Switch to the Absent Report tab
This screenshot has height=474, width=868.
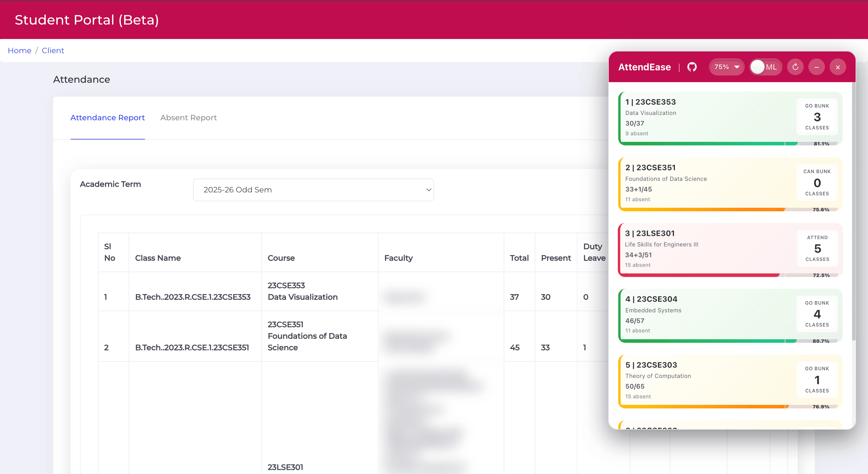(x=188, y=117)
